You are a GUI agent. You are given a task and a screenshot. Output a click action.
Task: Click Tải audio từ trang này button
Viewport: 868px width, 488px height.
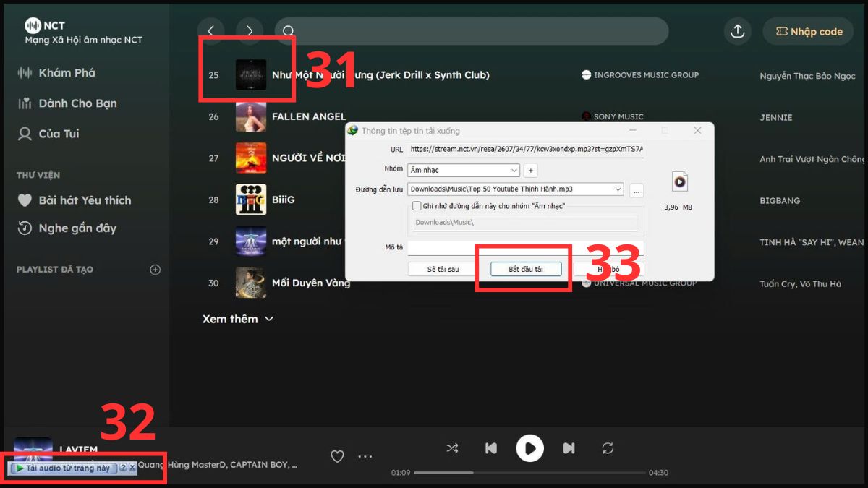coord(63,468)
